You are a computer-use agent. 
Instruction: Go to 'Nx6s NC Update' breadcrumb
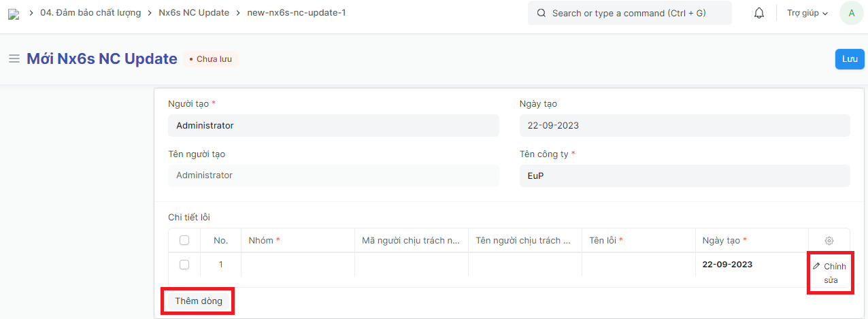tap(194, 13)
